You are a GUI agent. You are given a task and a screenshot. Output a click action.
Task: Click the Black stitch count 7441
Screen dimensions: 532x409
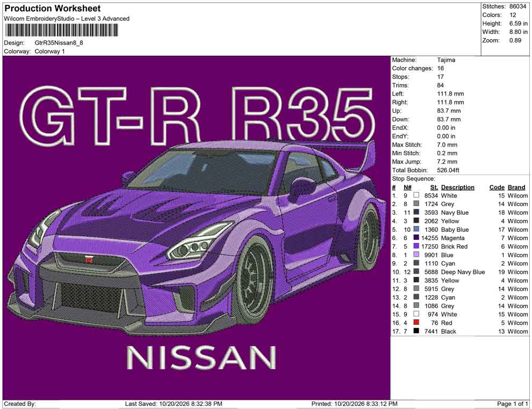point(431,331)
